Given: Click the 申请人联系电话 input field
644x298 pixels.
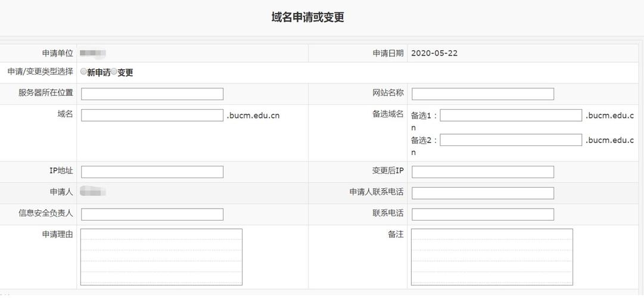Looking at the screenshot, I should (483, 193).
